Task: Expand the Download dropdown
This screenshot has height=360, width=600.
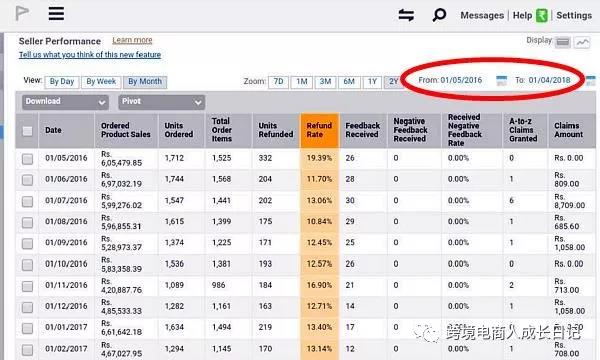Action: (65, 102)
